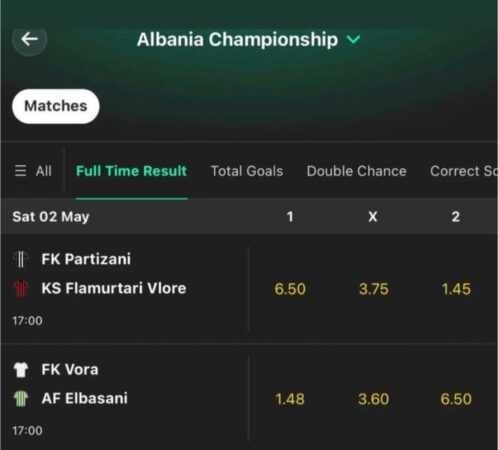The image size is (498, 450).
Task: Select 3.75 draw odds for Partizani match
Action: [x=373, y=289]
